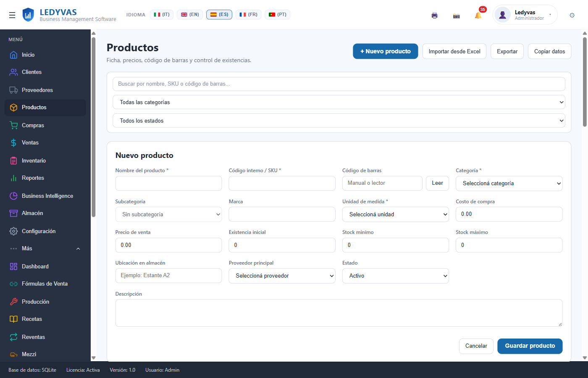Screen dimensions: 588x378
Task: Open the camera icon in header
Action: 457,16
